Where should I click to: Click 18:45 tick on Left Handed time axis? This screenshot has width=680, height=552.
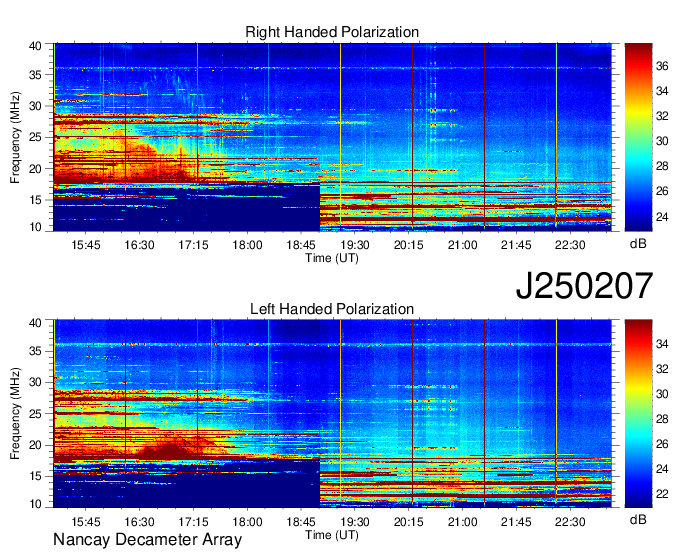[301, 522]
